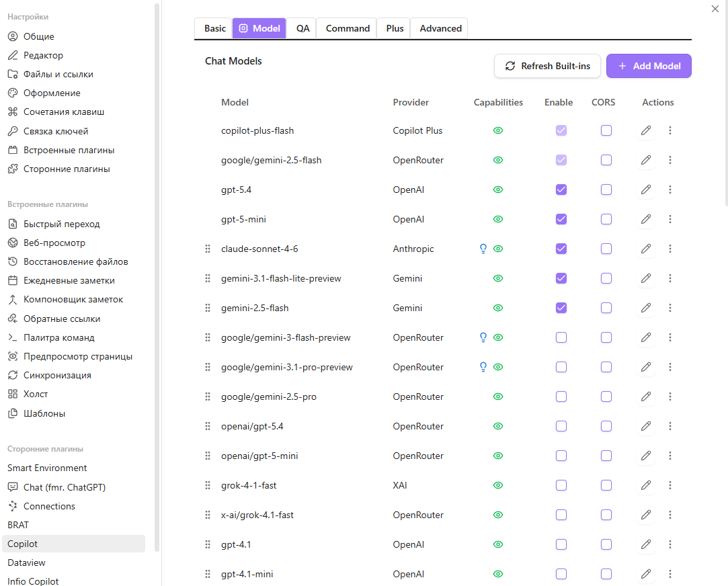
Task: Open the QA settings tab
Action: pos(303,28)
